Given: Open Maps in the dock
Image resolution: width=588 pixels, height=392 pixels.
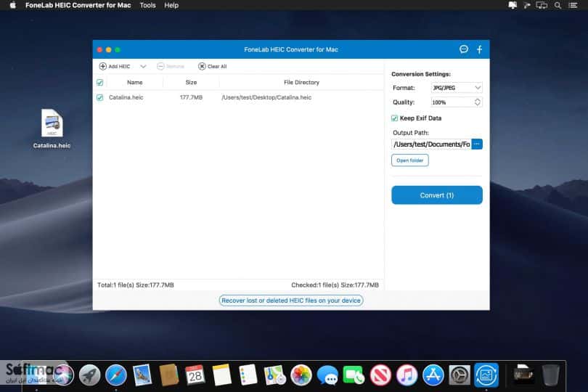Looking at the screenshot, I should (274, 375).
